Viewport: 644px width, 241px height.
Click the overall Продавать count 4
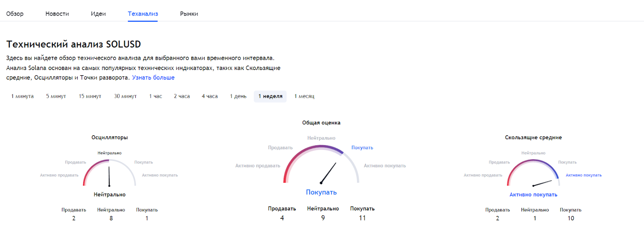pyautogui.click(x=282, y=218)
